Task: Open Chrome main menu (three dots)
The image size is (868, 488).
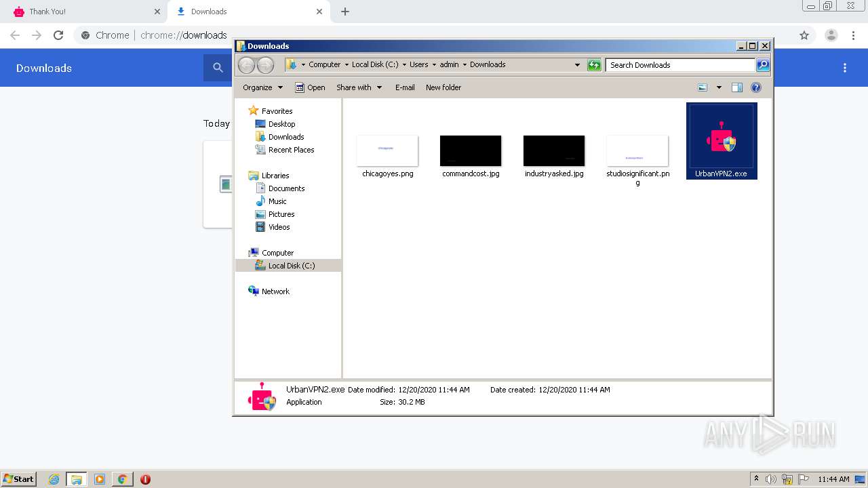Action: [854, 35]
